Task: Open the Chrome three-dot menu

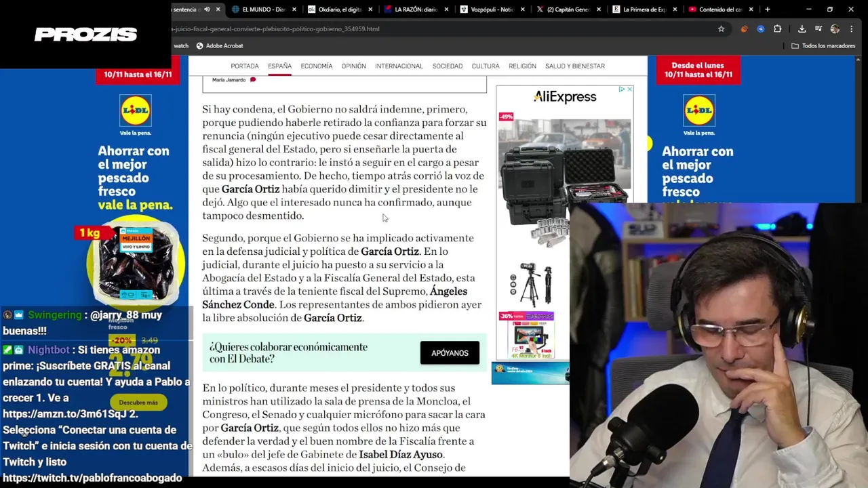Action: 851,29
